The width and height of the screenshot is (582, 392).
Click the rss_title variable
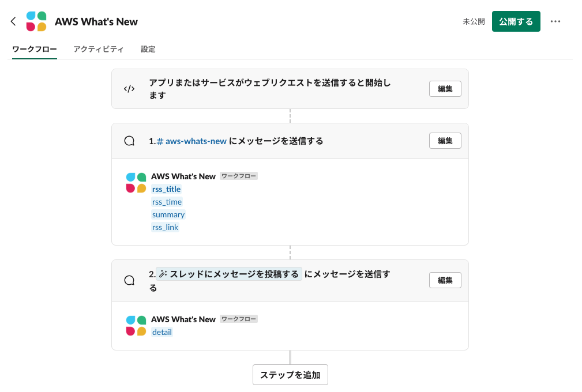[x=166, y=189]
